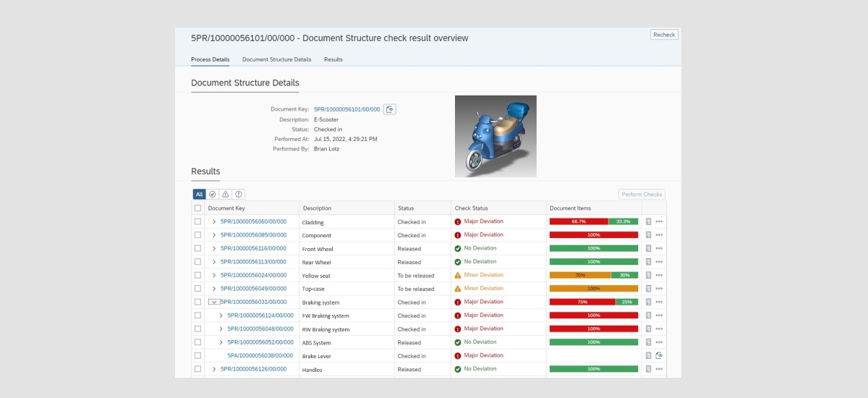Select the All filter button

[x=200, y=194]
